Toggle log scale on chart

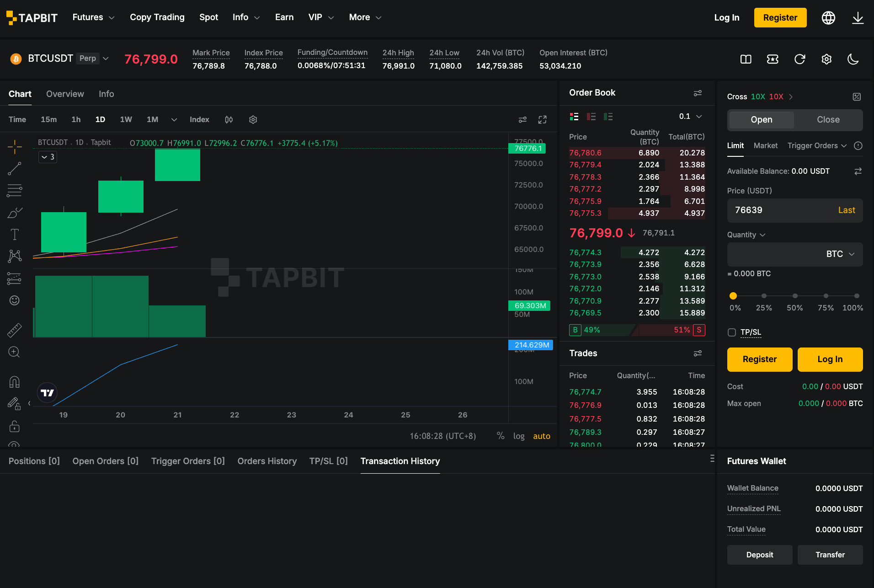(519, 436)
